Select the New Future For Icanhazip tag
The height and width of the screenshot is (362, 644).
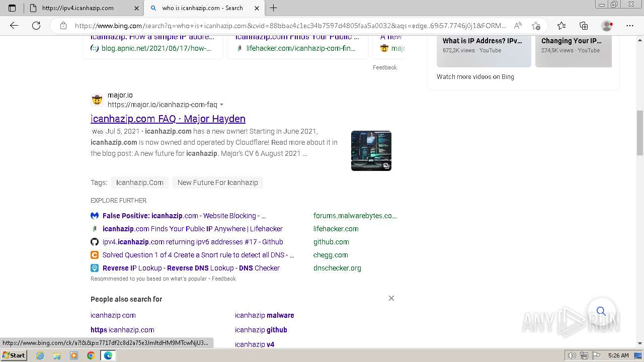click(x=217, y=183)
